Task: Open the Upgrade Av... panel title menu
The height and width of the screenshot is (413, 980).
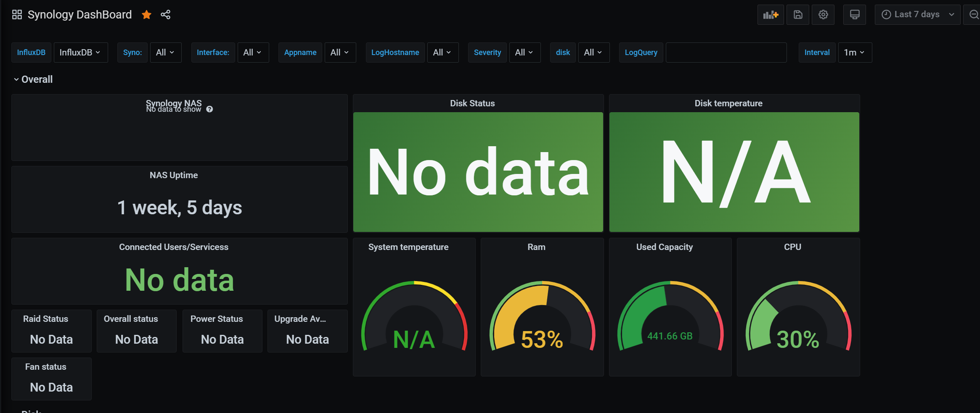Action: pyautogui.click(x=300, y=319)
